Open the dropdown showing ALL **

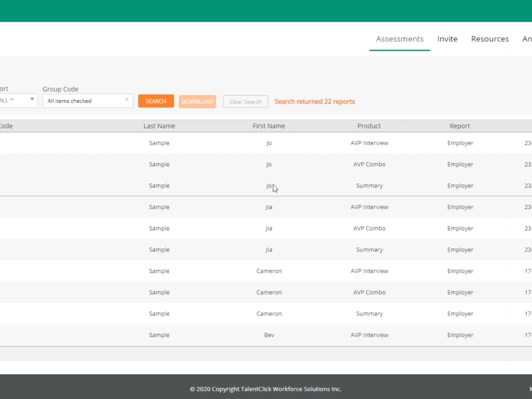click(x=18, y=100)
